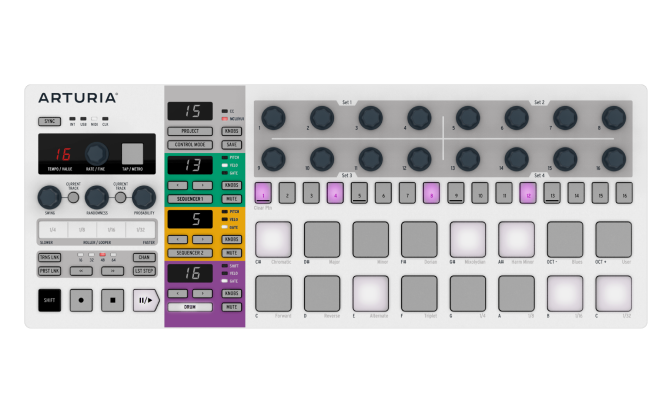The width and height of the screenshot is (666, 396).
Task: Click the play/pause transport button
Action: pos(146,300)
